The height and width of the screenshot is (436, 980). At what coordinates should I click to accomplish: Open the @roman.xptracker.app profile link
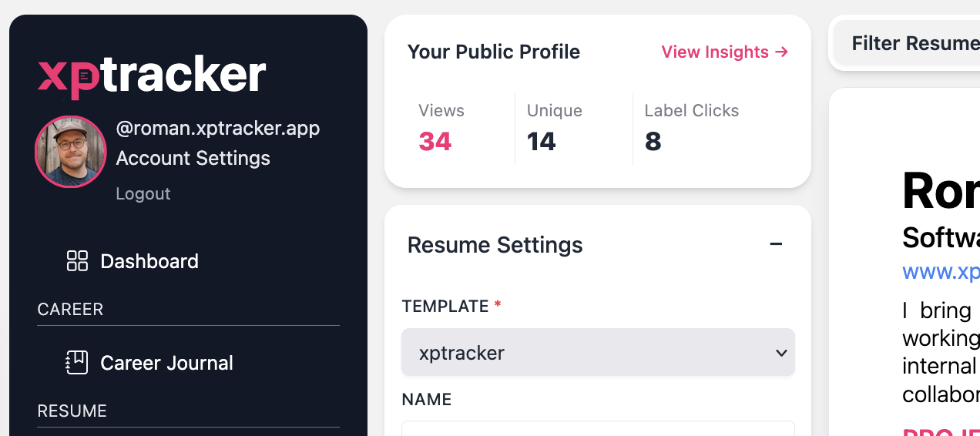pyautogui.click(x=218, y=128)
